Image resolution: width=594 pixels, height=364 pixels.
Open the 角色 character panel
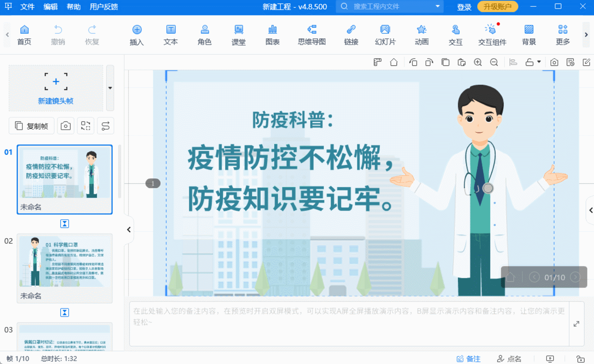pos(204,34)
